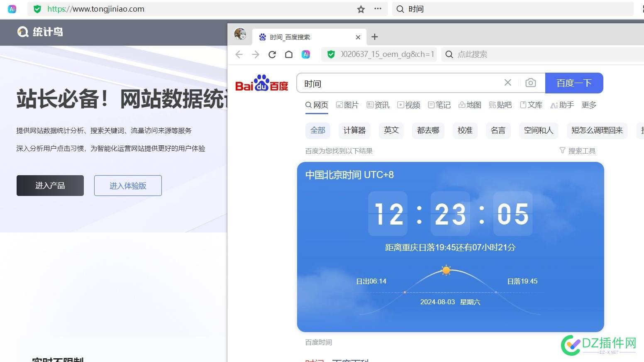This screenshot has width=644, height=362.
Task: Select the 全部 filter chip
Action: 318,130
